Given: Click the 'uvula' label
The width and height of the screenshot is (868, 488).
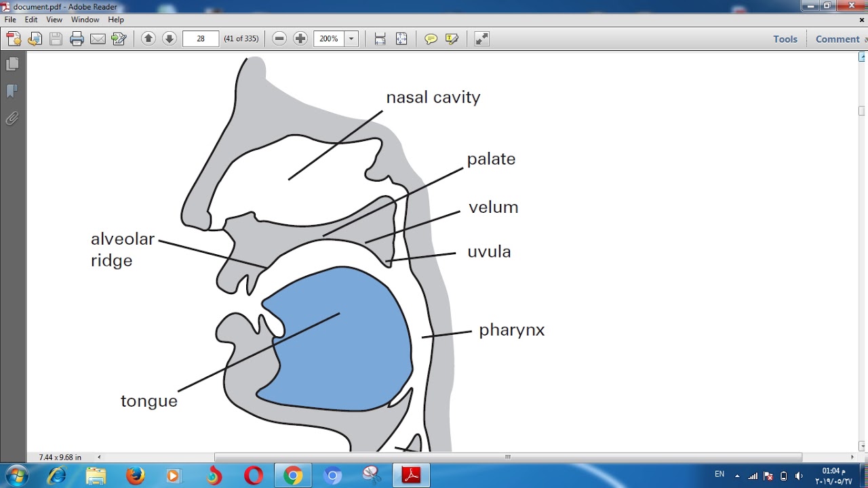Looking at the screenshot, I should (489, 252).
